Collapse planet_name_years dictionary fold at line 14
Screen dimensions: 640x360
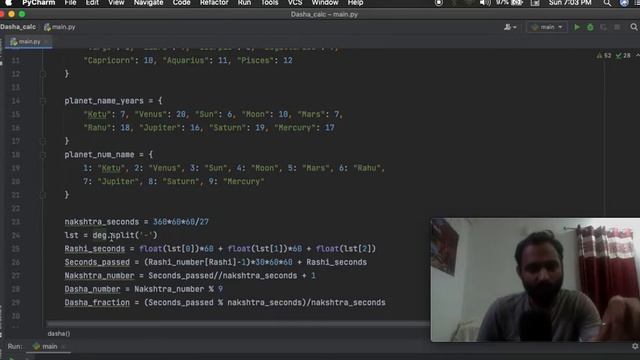pyautogui.click(x=43, y=101)
